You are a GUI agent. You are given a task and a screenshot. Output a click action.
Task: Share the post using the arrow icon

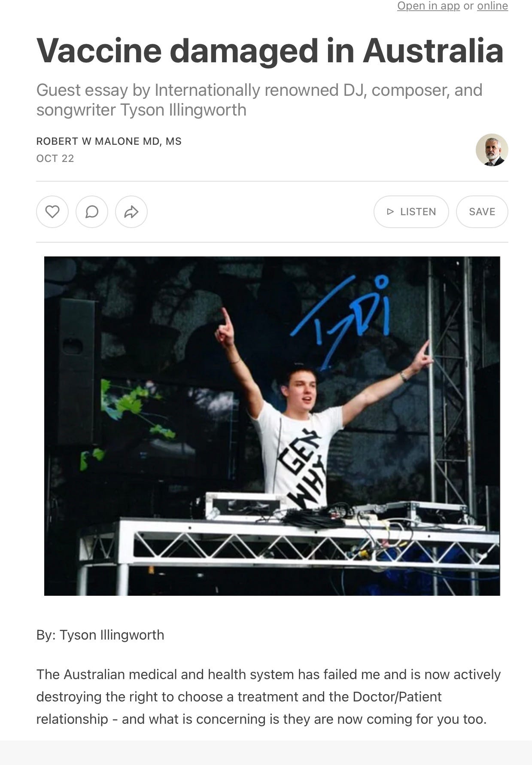pos(131,212)
